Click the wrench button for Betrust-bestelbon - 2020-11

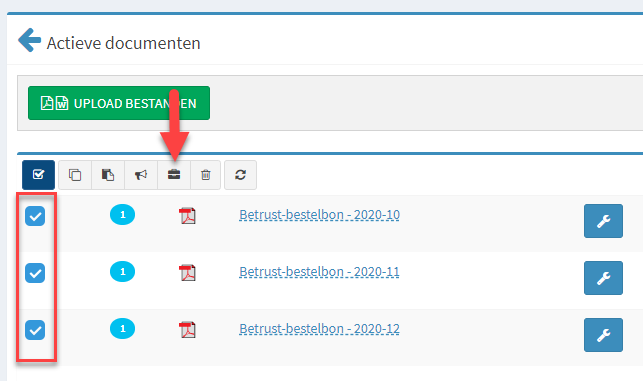pos(603,278)
